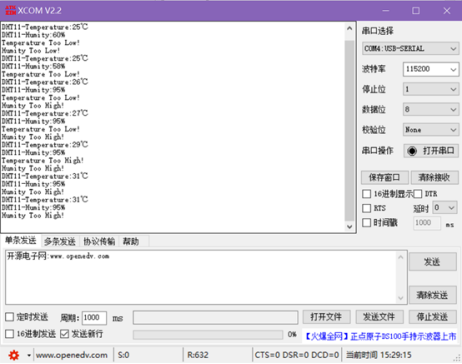Viewport: 462px width, 364px height.
Task: Switch to the 多条发送 tab
Action: click(x=60, y=241)
